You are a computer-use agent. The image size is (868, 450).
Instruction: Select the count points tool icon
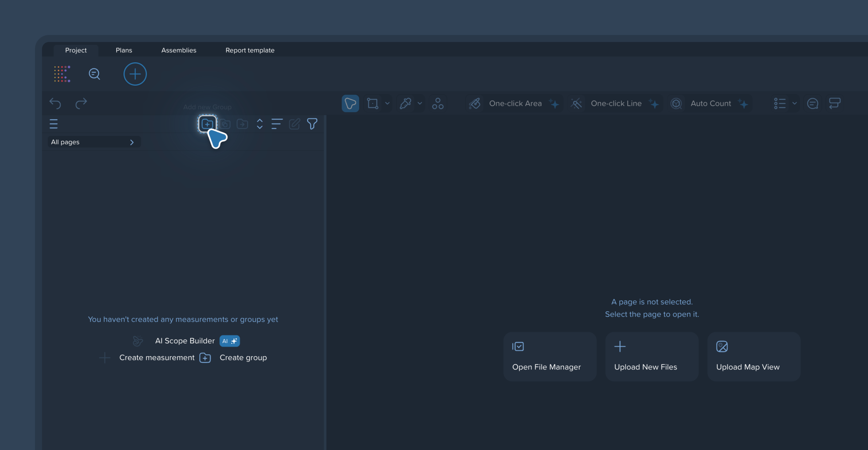pyautogui.click(x=437, y=103)
